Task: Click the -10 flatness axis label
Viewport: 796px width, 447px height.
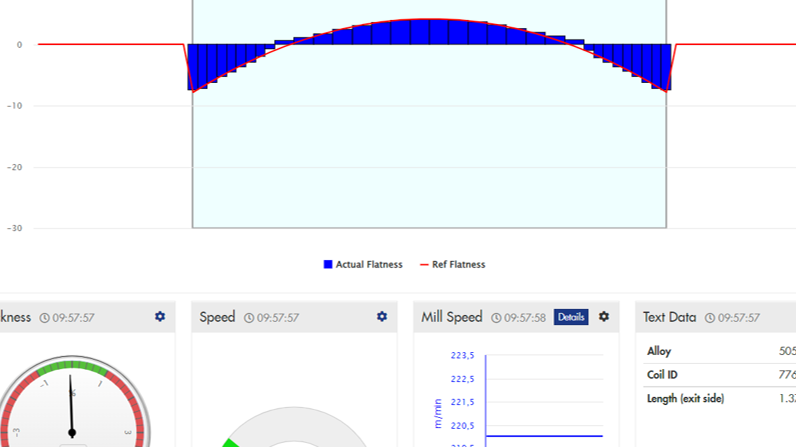Action: pyautogui.click(x=15, y=106)
